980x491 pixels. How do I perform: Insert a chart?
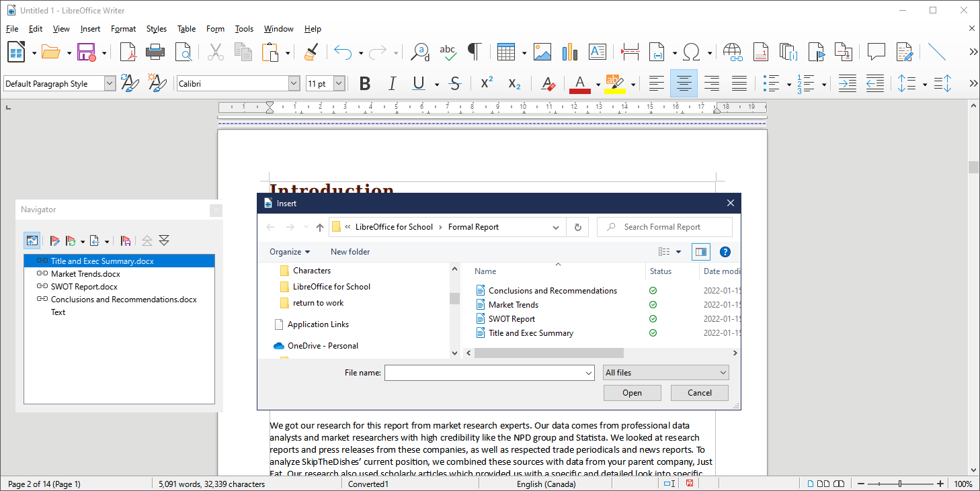(x=569, y=52)
